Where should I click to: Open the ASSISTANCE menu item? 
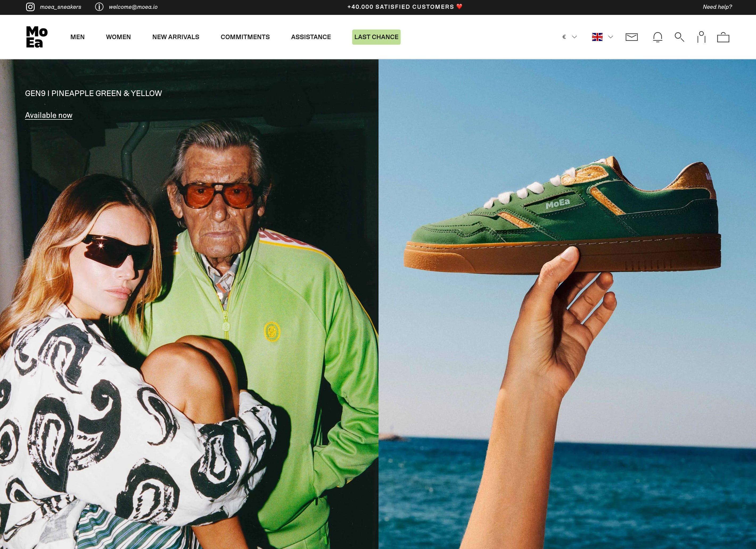(x=311, y=37)
